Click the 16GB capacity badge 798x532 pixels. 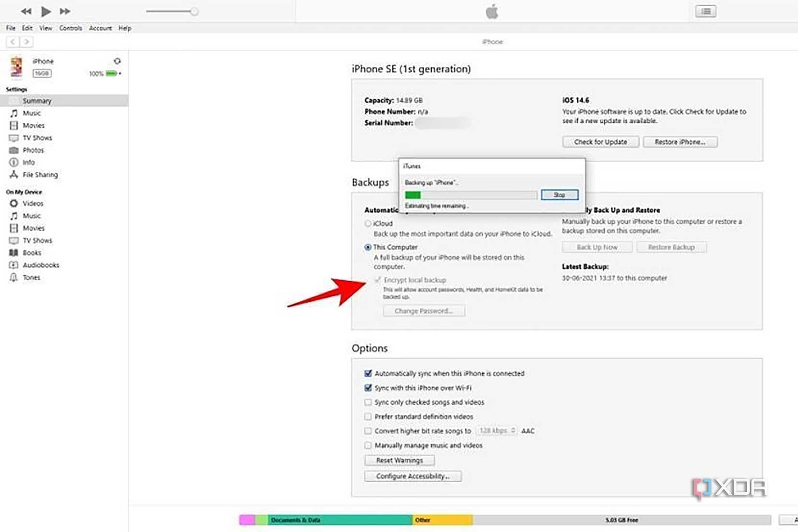(x=42, y=74)
